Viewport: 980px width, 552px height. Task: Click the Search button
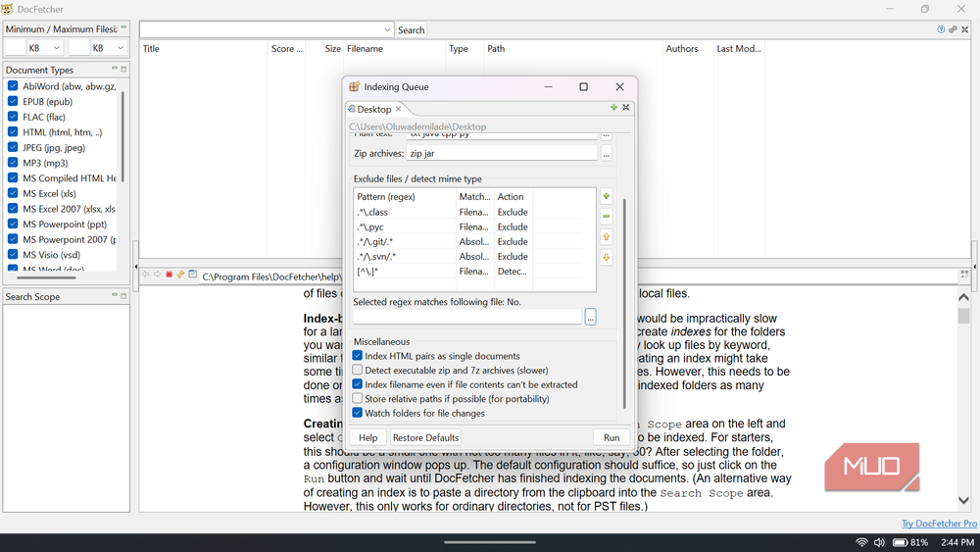(x=412, y=30)
